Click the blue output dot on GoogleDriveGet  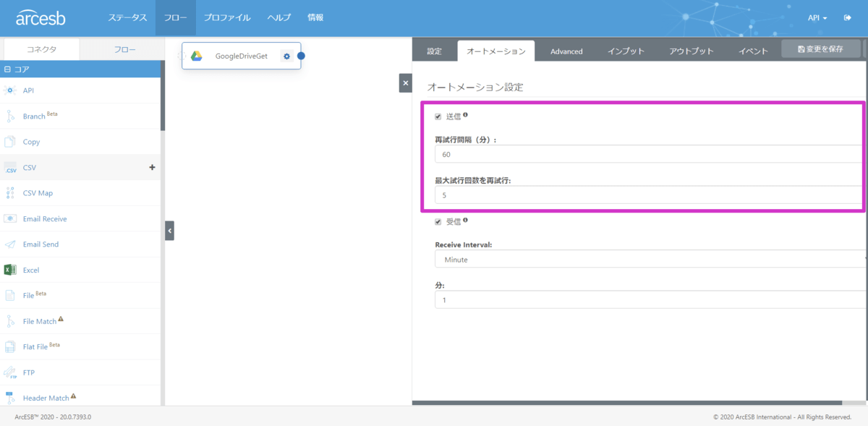[x=301, y=56]
